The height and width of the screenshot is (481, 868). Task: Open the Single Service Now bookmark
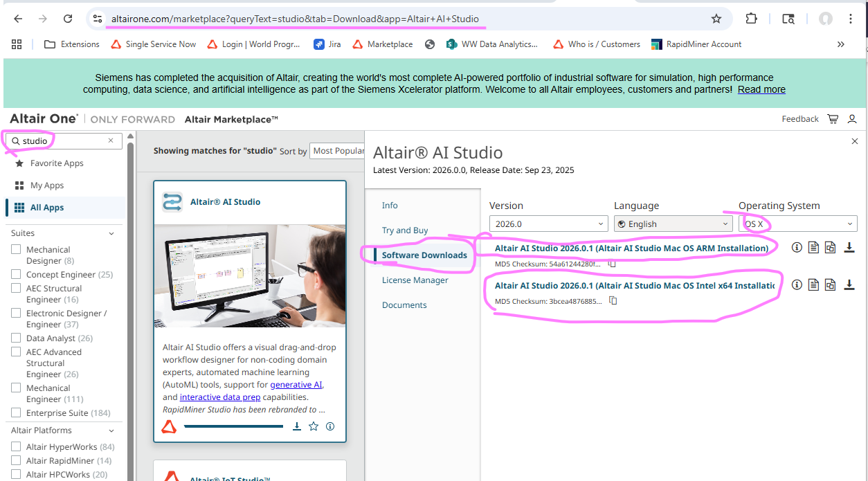152,44
